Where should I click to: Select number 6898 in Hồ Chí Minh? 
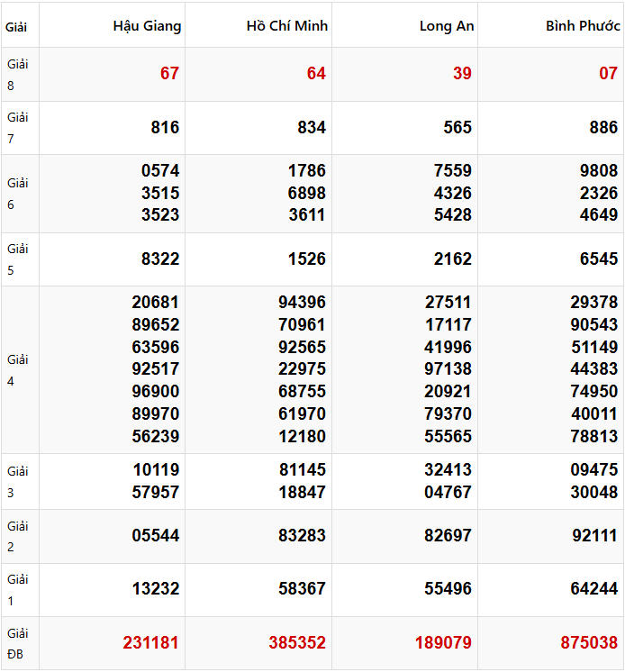click(307, 193)
